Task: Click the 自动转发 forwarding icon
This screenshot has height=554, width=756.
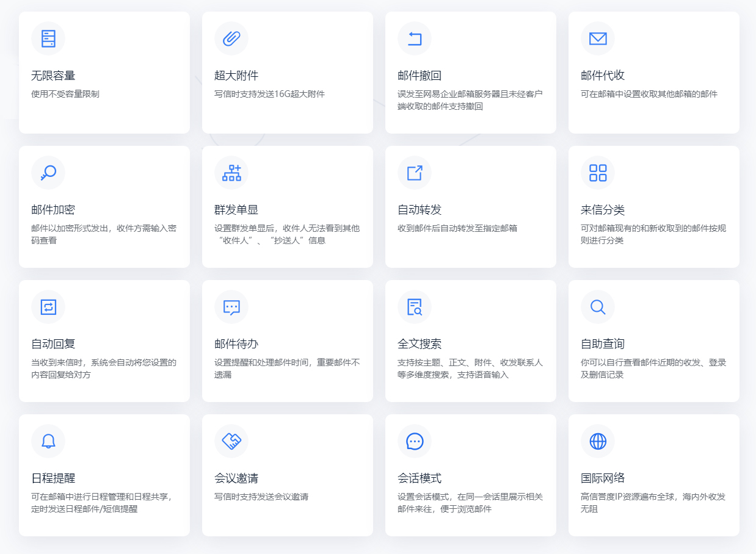Action: coord(415,173)
